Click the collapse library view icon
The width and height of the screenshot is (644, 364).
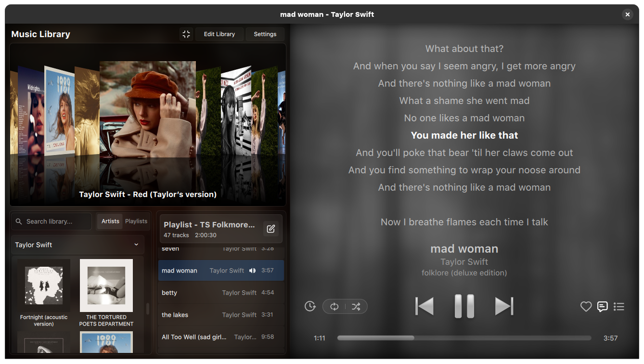(186, 34)
